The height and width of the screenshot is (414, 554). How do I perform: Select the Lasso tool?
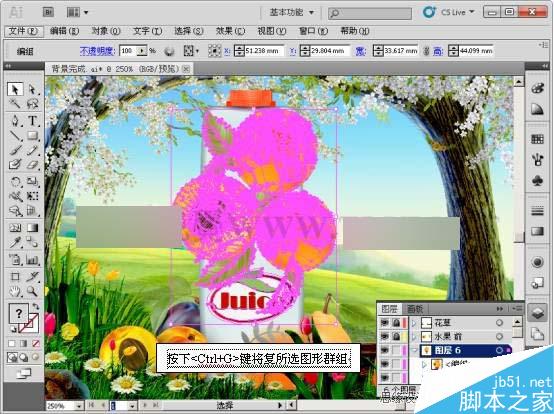(33, 104)
